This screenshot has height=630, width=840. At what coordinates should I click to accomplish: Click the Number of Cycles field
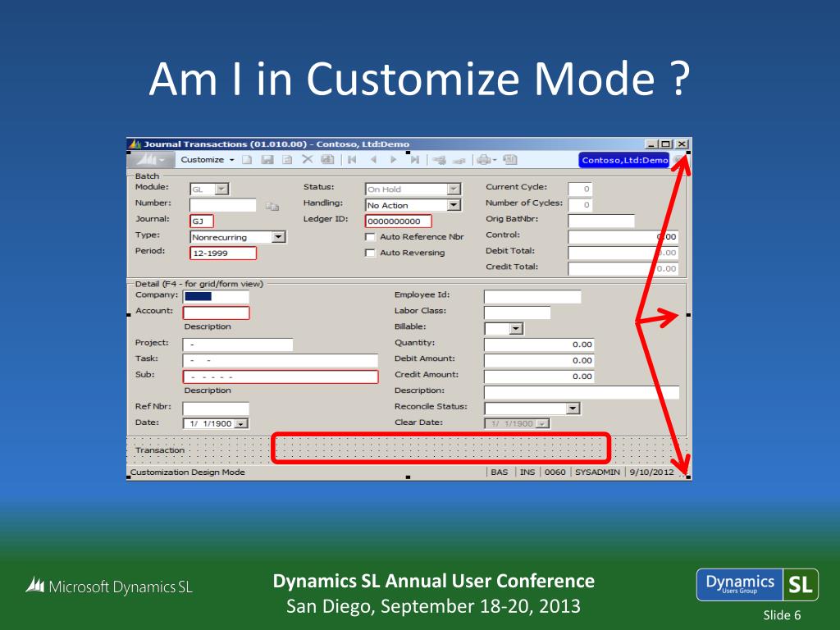pyautogui.click(x=580, y=204)
